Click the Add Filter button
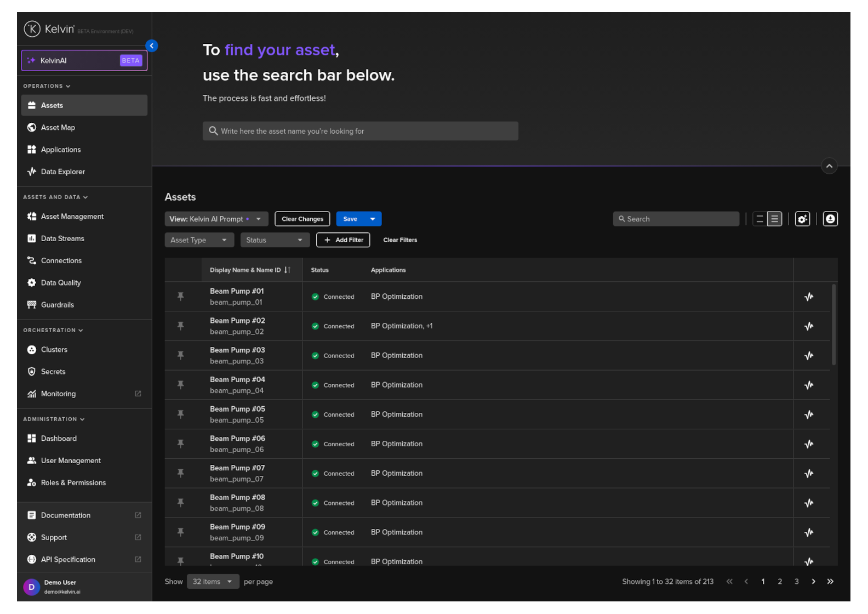Screen dimensions: 868x614 pyautogui.click(x=343, y=240)
